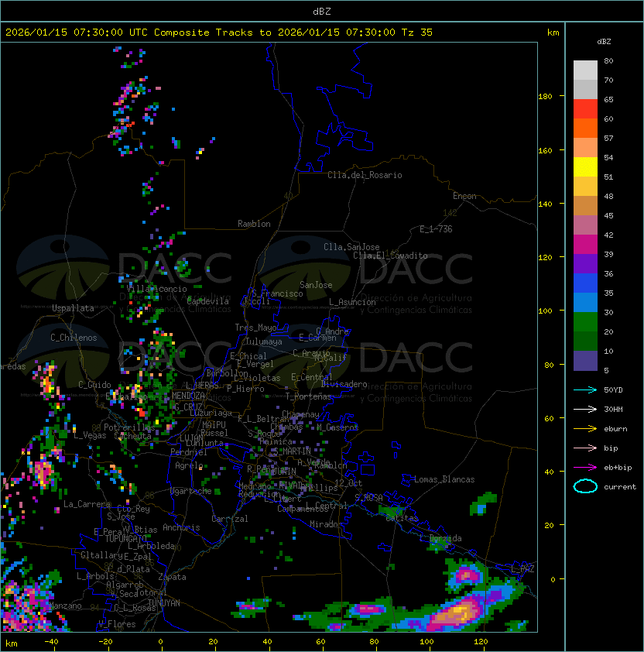Click the 'eb+bip' legend label
644x652 pixels.
(x=618, y=468)
